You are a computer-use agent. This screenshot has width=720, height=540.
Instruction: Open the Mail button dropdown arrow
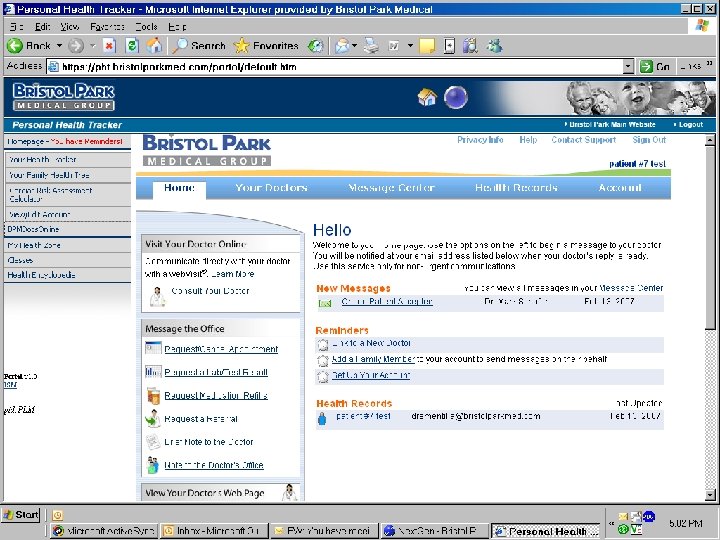(354, 45)
